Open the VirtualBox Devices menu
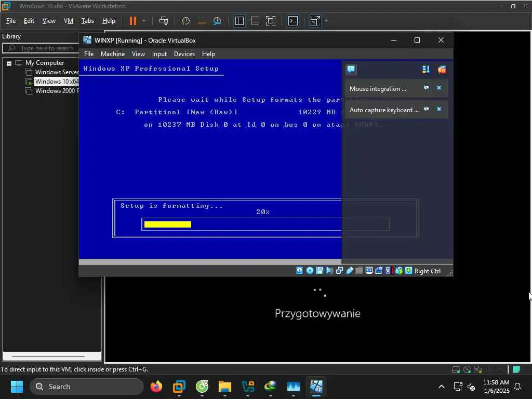532x399 pixels. [x=184, y=54]
